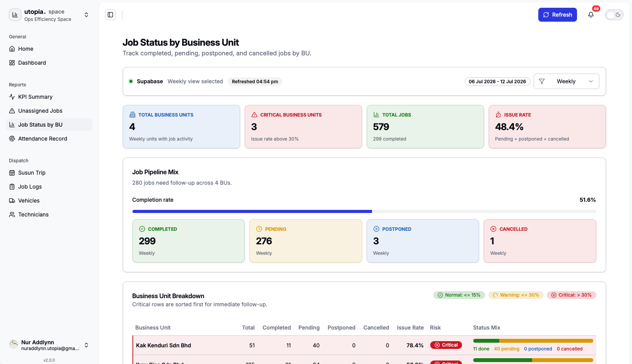The width and height of the screenshot is (632, 364).
Task: Open Unassigned Jobs report
Action: [x=49, y=111]
